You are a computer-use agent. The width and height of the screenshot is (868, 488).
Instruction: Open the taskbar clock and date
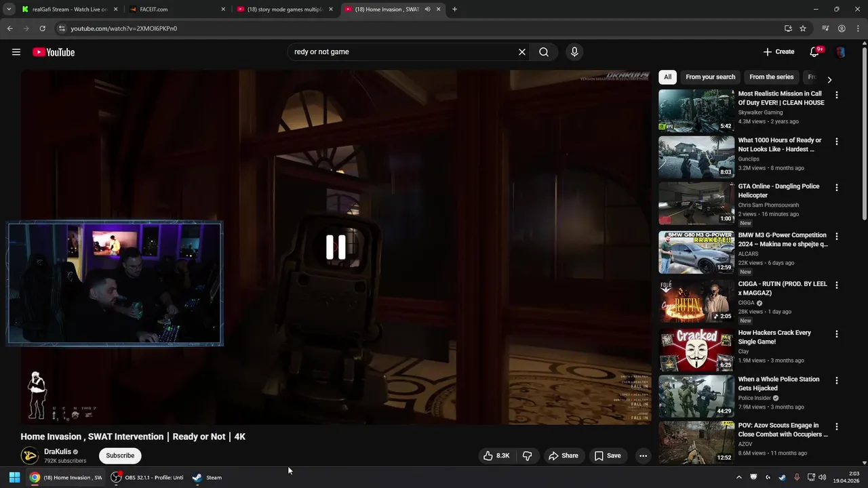coord(846,477)
